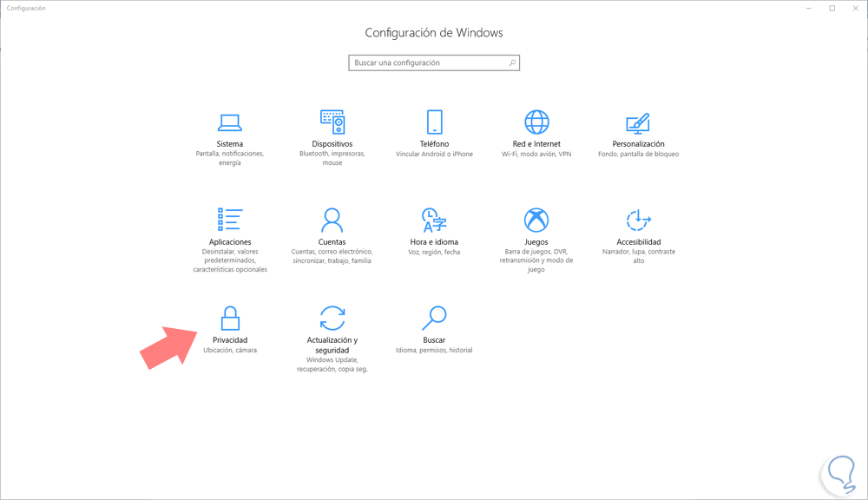The height and width of the screenshot is (500, 868).
Task: Click 'Pantalla, notificaciones, energía' description
Action: coord(230,158)
